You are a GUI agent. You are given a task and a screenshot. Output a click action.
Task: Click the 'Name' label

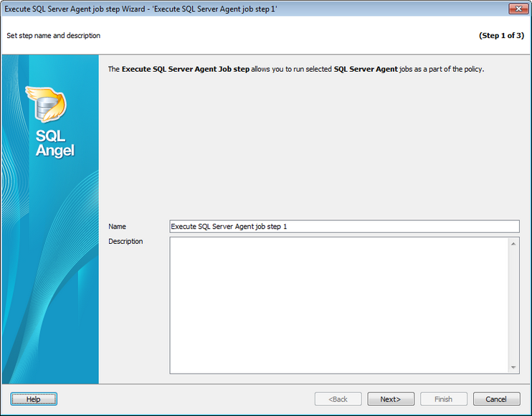[x=117, y=227]
